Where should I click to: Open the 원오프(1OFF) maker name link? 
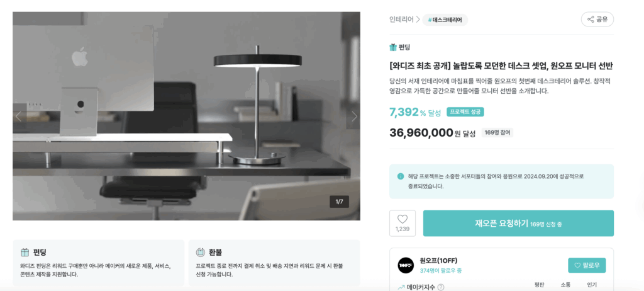click(438, 261)
